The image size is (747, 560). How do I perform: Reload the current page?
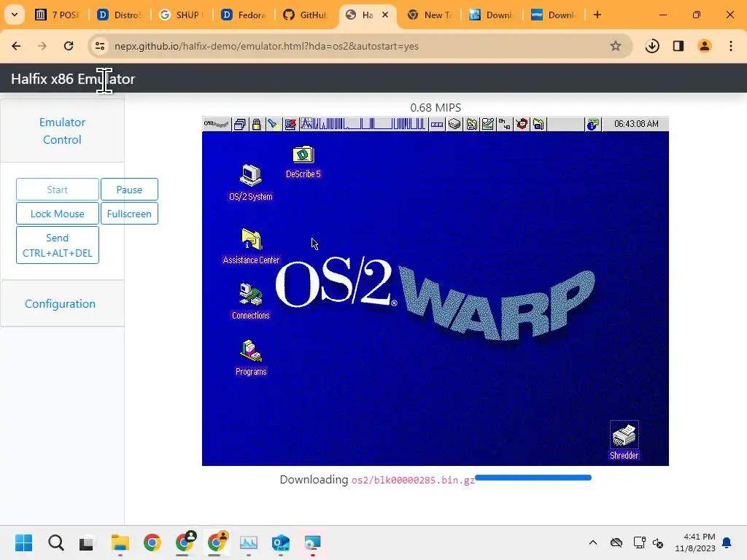pos(69,46)
